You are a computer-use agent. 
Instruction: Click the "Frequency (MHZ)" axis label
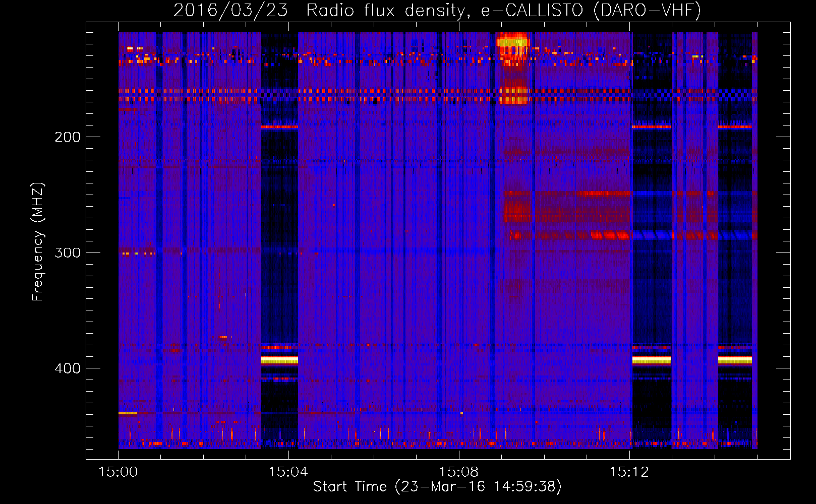tap(38, 242)
